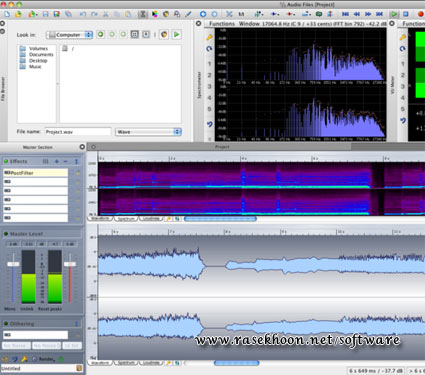Image resolution: width=425 pixels, height=375 pixels.
Task: Click the Reset peaks button
Action: pyautogui.click(x=50, y=309)
